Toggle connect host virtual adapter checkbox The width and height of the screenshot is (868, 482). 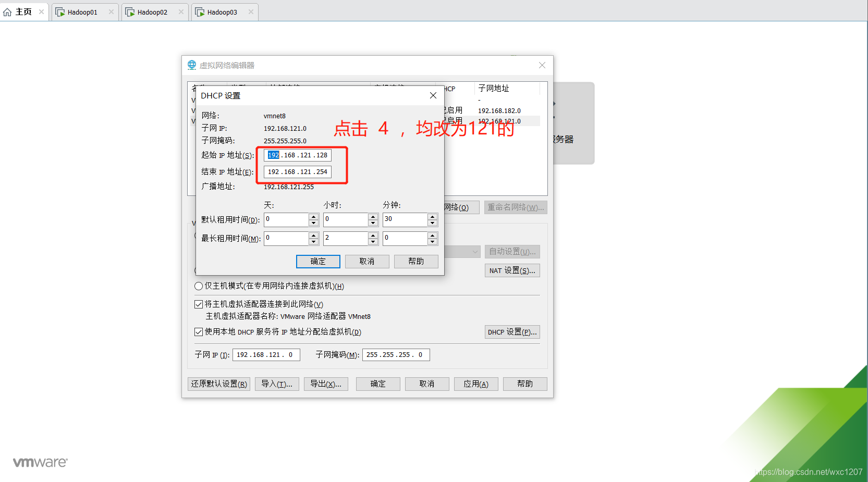point(199,304)
